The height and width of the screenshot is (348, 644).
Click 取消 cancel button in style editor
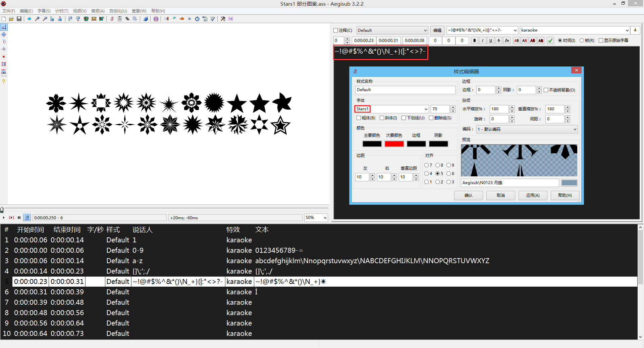tap(501, 195)
